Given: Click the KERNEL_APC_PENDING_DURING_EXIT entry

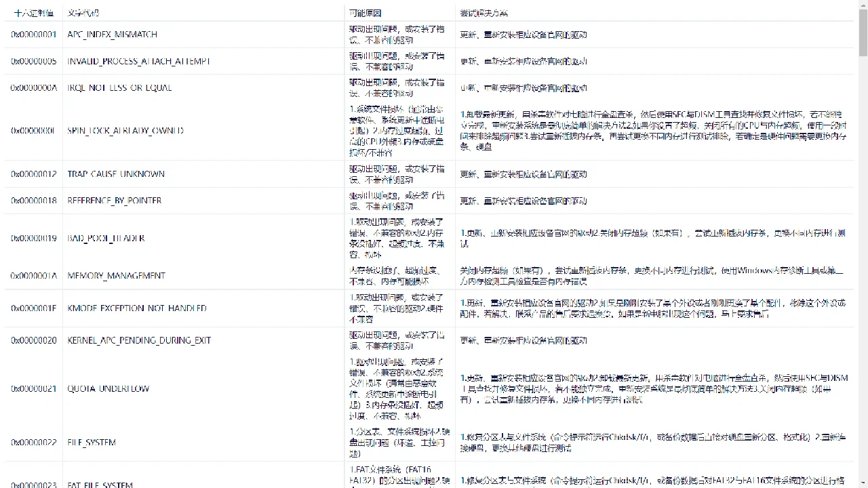Looking at the screenshot, I should [x=139, y=340].
